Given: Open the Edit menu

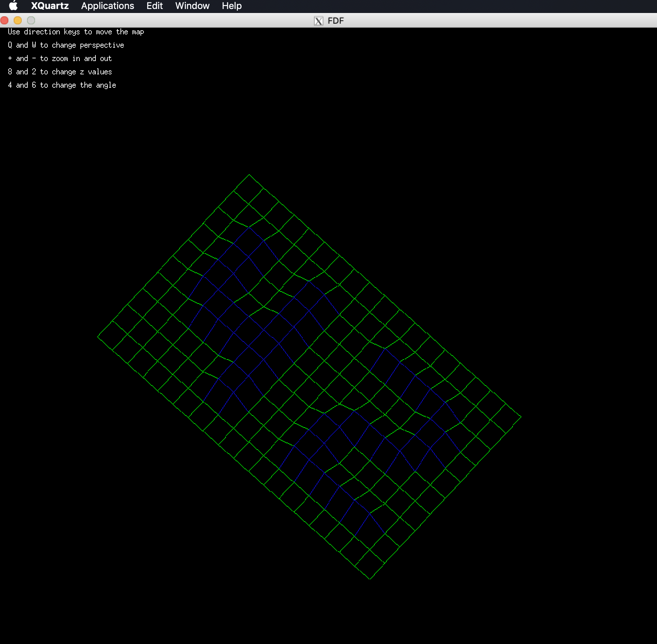Looking at the screenshot, I should (154, 6).
